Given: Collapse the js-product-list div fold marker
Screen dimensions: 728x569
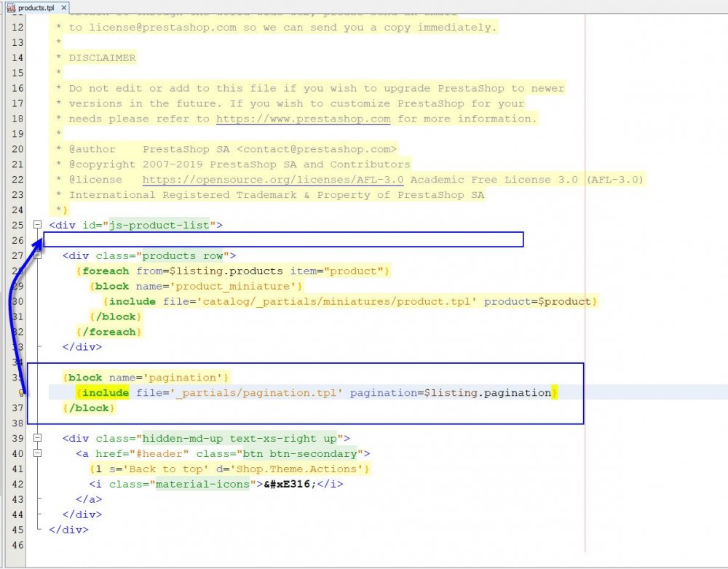Looking at the screenshot, I should (38, 225).
